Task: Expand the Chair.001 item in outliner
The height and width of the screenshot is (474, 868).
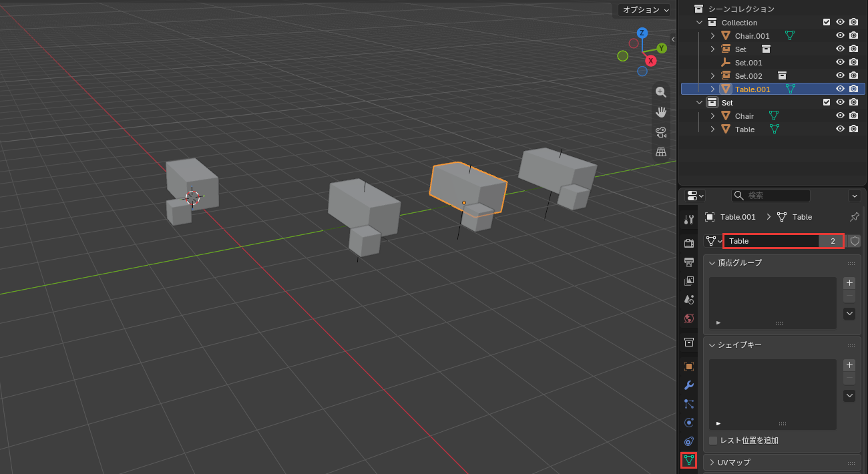Action: click(712, 35)
